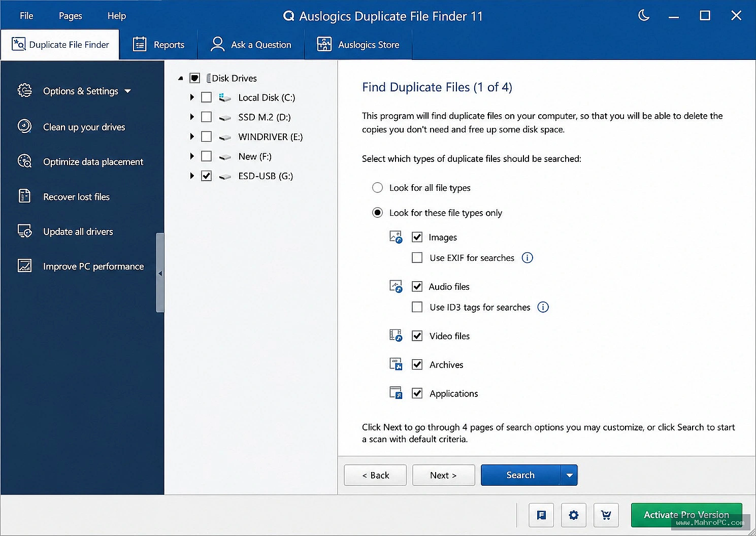
Task: Switch to the Reports tab
Action: click(158, 45)
